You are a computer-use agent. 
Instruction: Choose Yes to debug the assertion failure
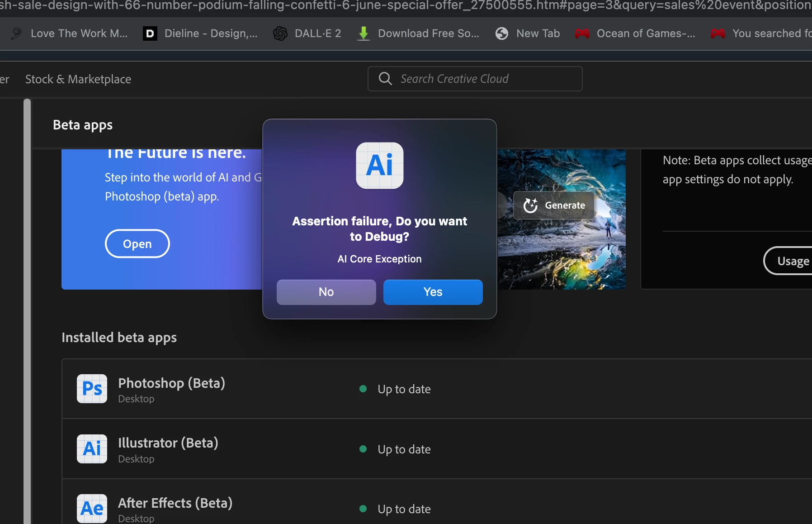[x=433, y=292]
